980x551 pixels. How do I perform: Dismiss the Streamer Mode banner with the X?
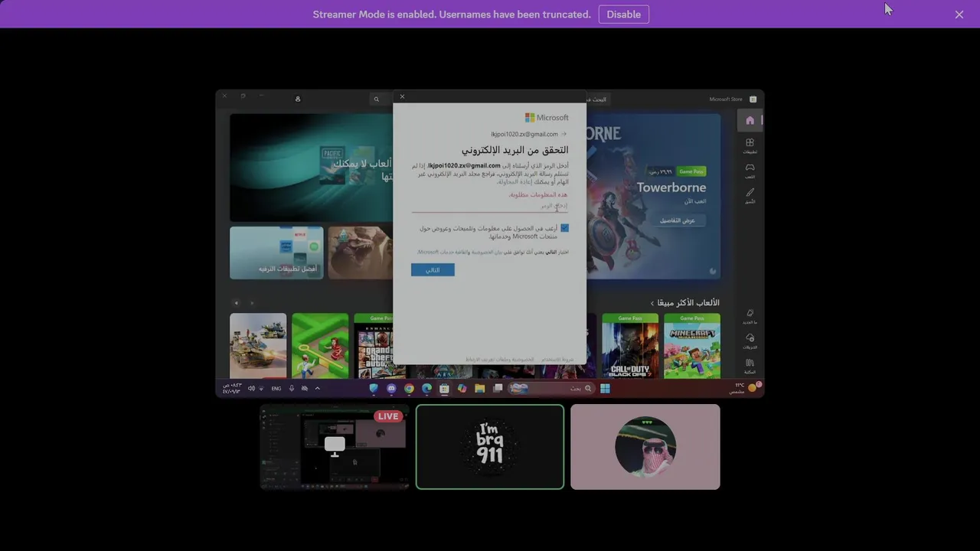point(959,15)
